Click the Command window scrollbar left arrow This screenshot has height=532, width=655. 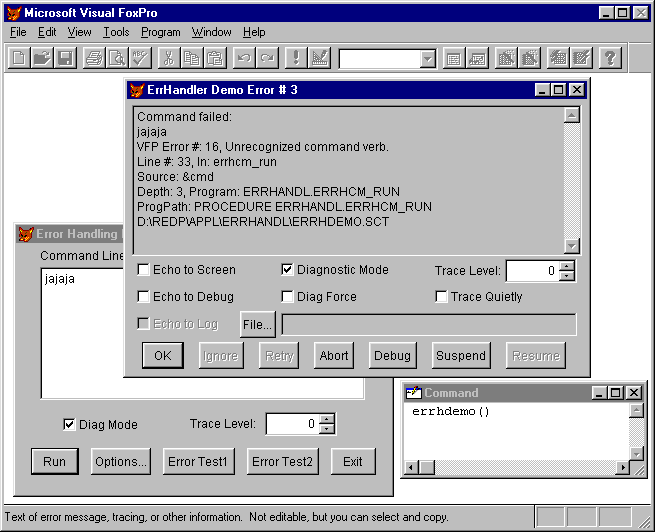pyautogui.click(x=411, y=467)
